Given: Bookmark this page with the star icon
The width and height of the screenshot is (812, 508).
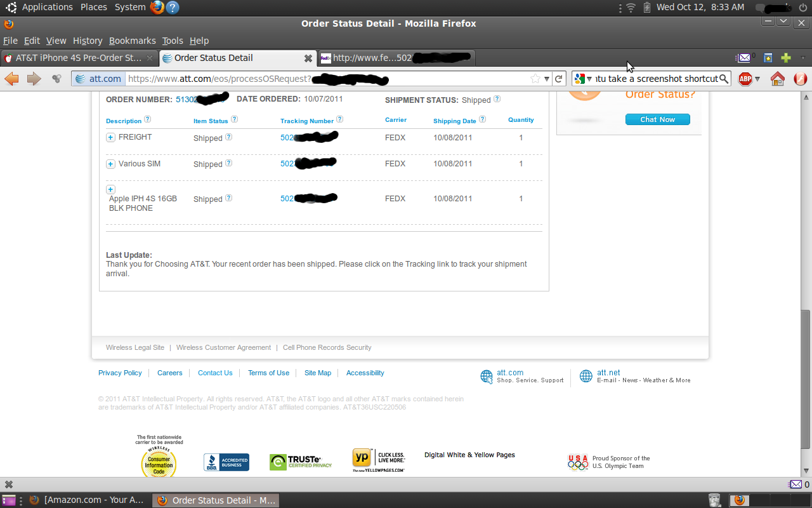Looking at the screenshot, I should tap(535, 79).
